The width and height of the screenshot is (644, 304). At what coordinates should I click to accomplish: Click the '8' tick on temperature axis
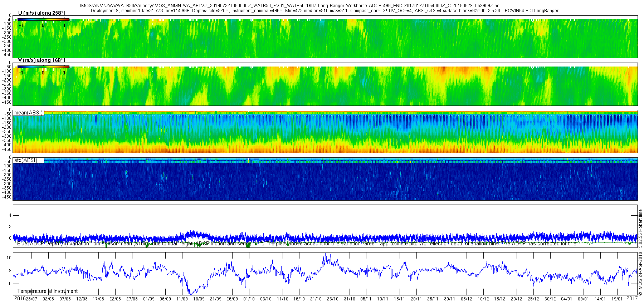[10, 284]
